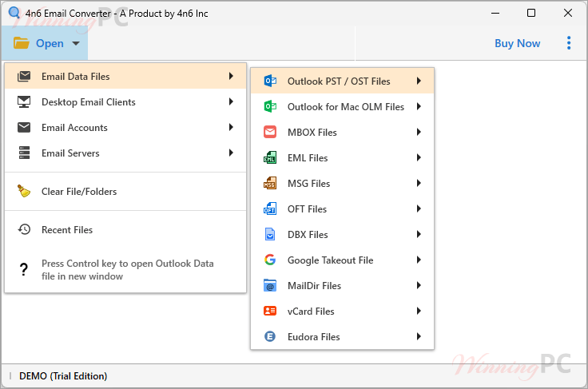Image resolution: width=588 pixels, height=389 pixels.
Task: Click the red MBOX envelope icon
Action: (270, 132)
